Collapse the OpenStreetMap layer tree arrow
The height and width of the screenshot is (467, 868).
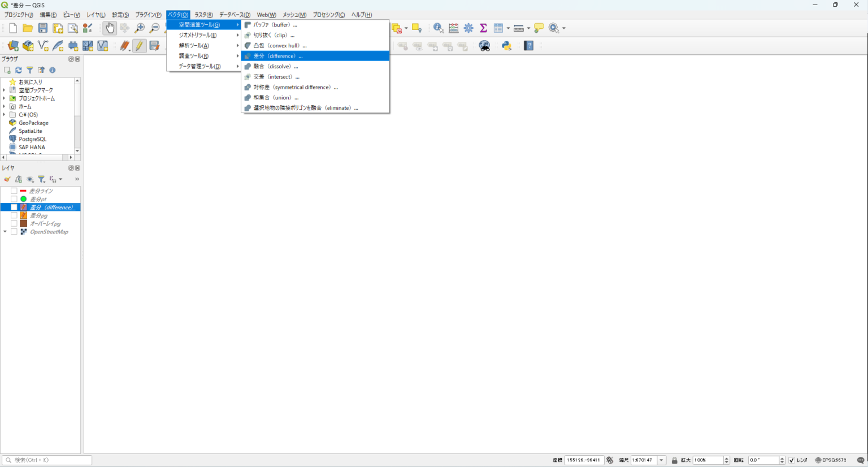coord(5,232)
